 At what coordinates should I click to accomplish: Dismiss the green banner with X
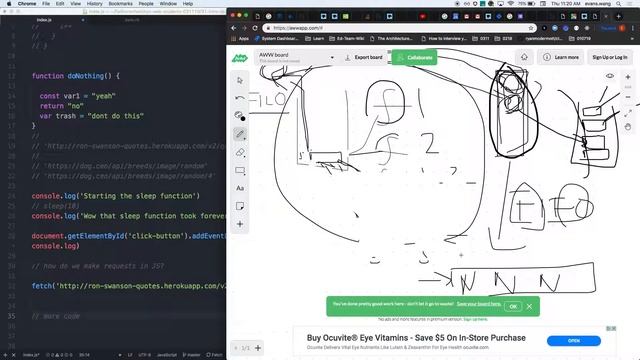[x=529, y=307]
